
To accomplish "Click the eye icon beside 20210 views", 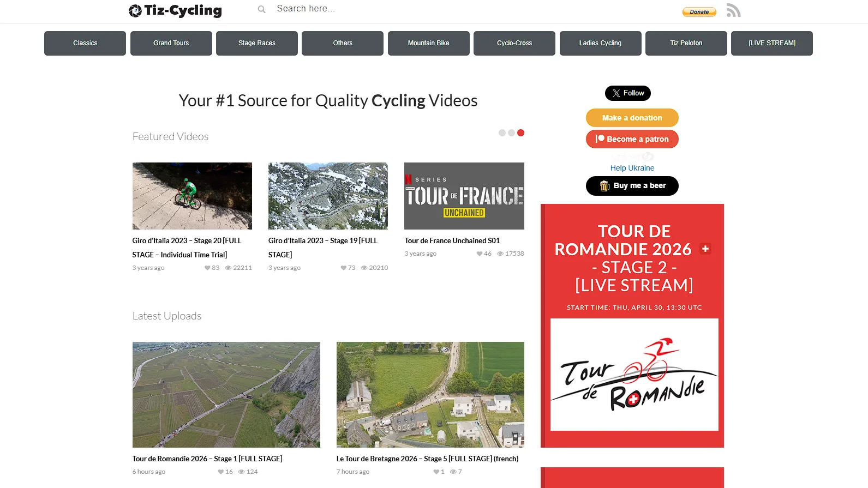I will tap(364, 268).
